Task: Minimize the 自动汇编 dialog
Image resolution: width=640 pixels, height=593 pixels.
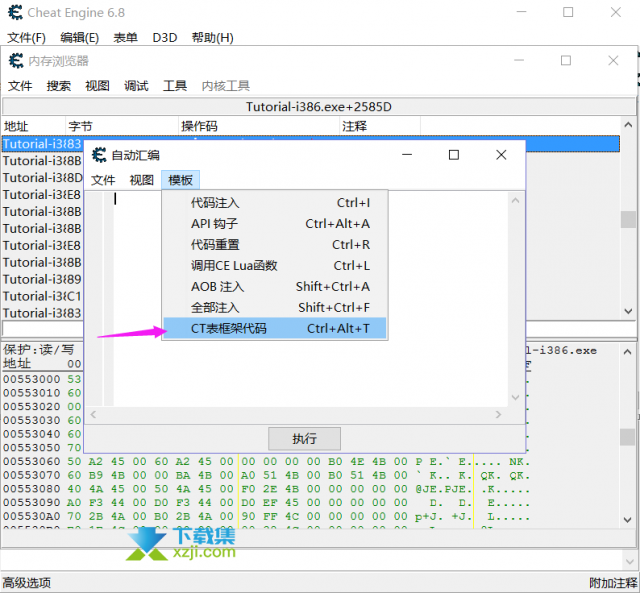Action: tap(407, 155)
